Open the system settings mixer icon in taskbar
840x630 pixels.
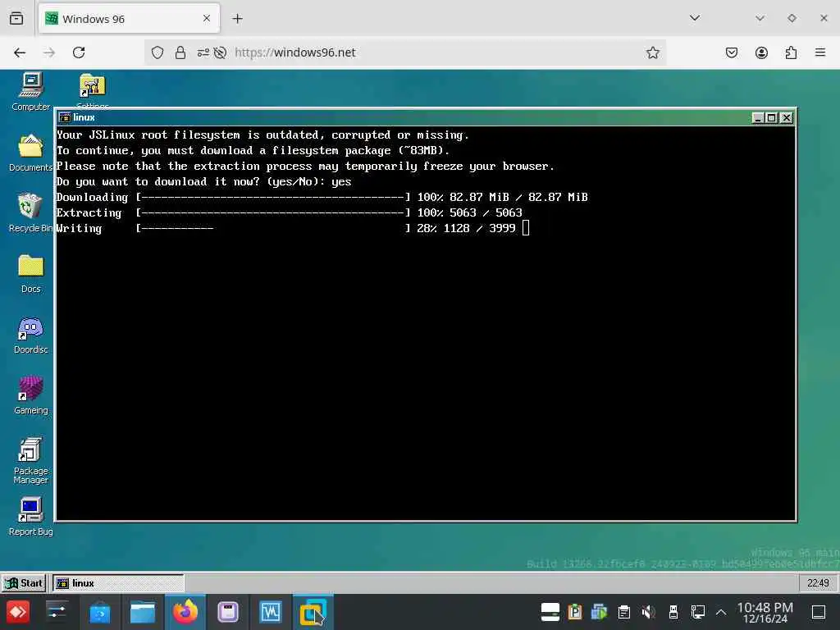(57, 612)
